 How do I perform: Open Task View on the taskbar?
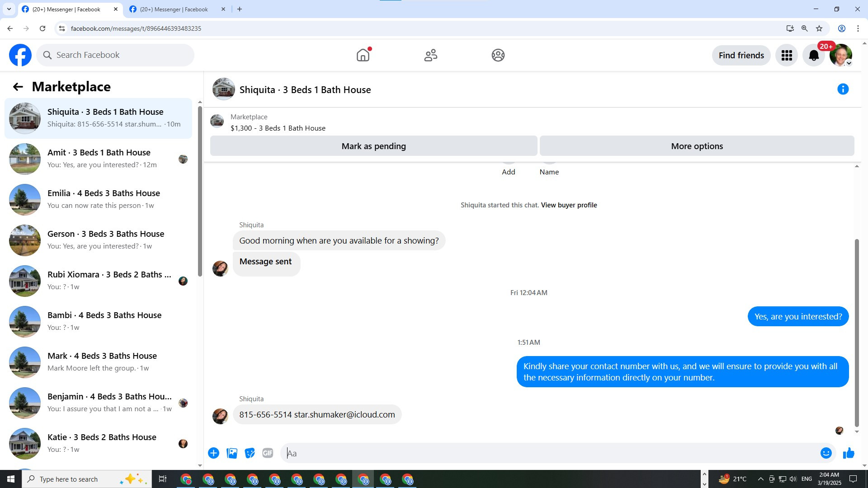click(163, 479)
